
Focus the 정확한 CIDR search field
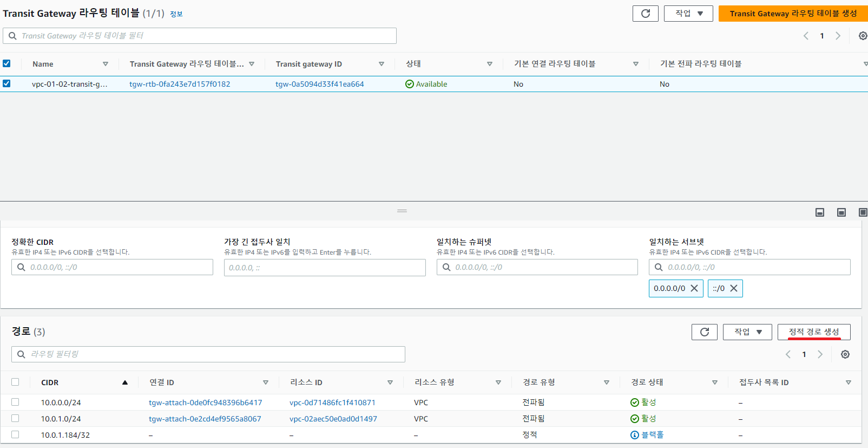click(x=112, y=267)
